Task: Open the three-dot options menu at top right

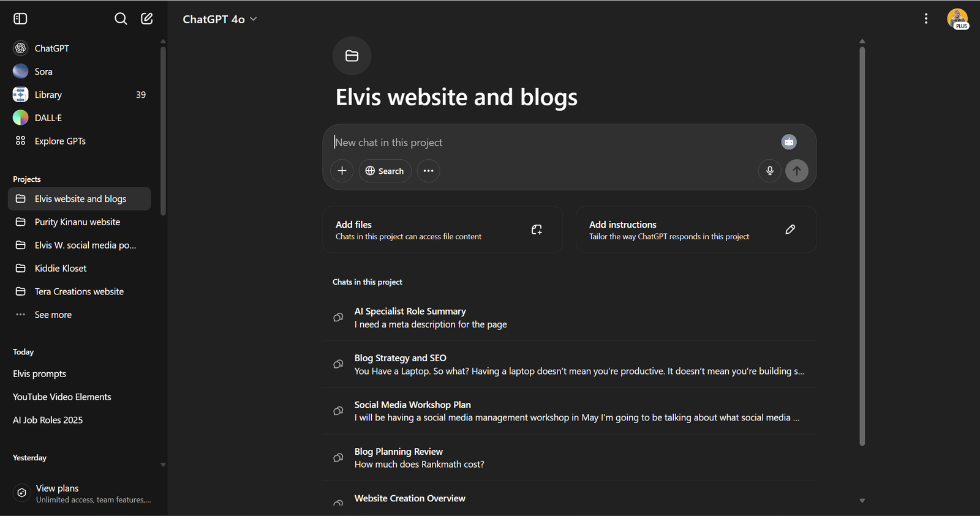Action: 926,18
